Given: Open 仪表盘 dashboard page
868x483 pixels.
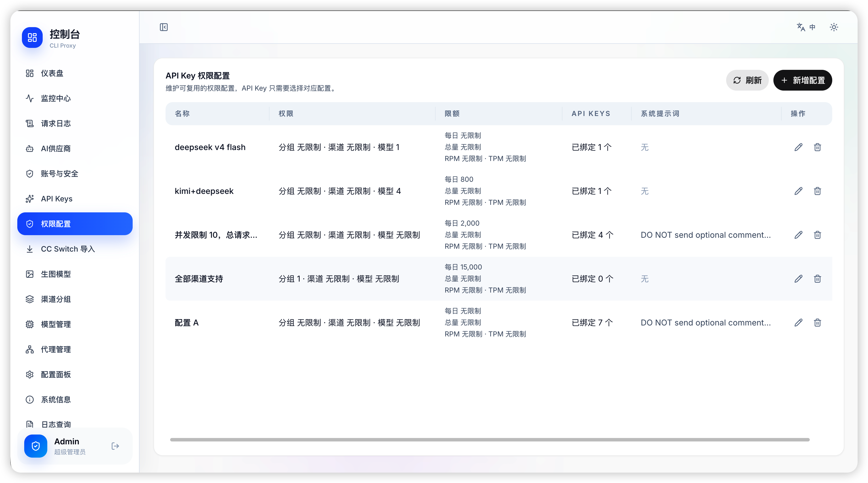Looking at the screenshot, I should 75,73.
